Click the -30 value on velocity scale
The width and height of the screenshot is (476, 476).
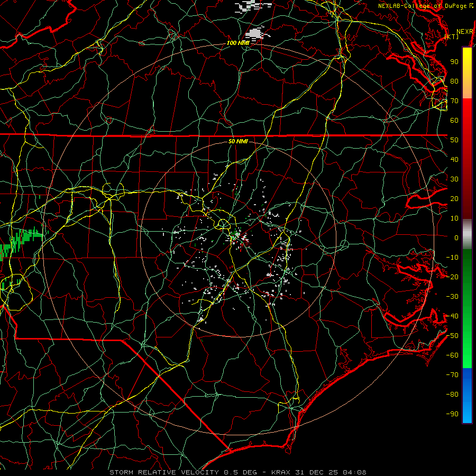(x=452, y=297)
